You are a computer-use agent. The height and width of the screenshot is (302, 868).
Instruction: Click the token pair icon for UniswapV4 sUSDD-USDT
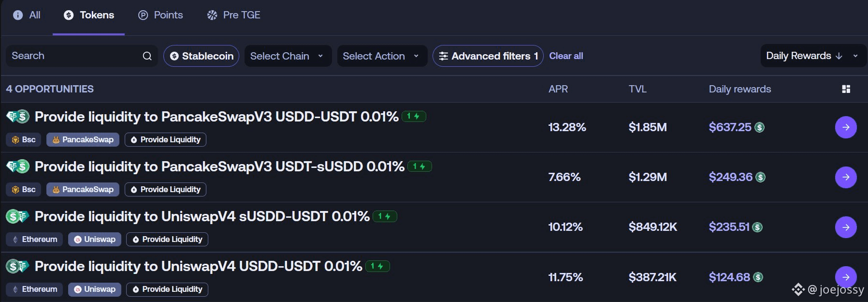(17, 216)
